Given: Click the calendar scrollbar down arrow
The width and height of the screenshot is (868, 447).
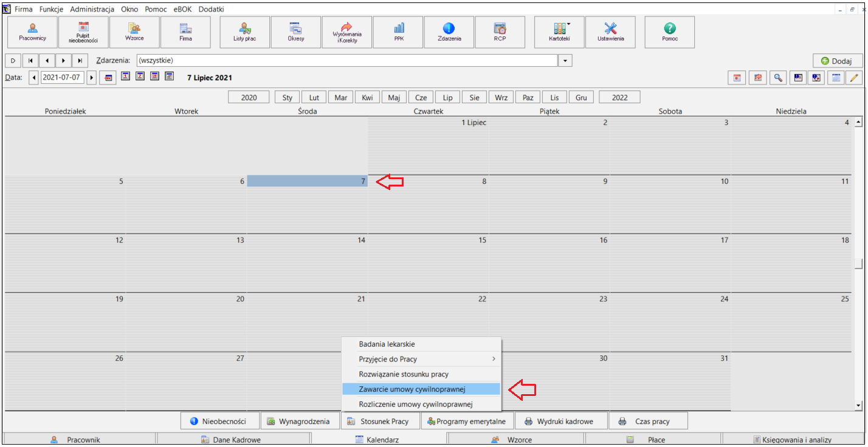Looking at the screenshot, I should point(858,405).
